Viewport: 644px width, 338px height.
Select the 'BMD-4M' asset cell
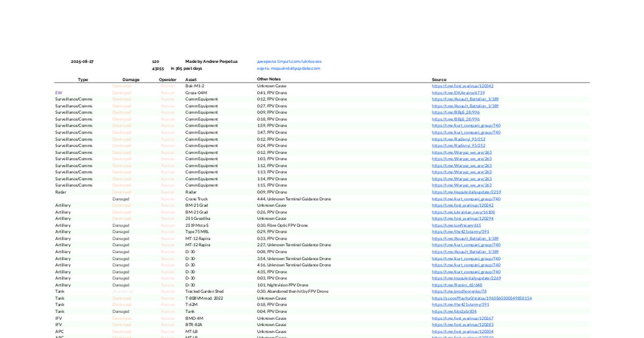click(x=194, y=318)
